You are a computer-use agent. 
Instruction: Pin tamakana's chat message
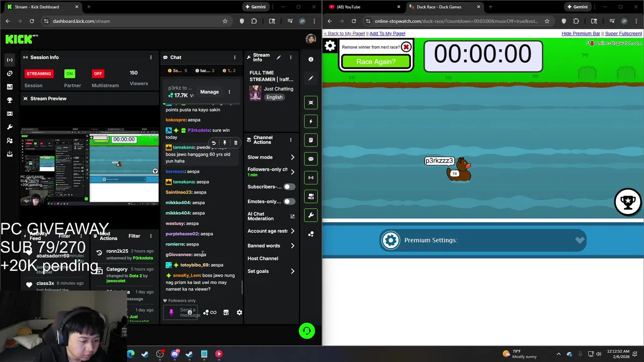(x=224, y=143)
